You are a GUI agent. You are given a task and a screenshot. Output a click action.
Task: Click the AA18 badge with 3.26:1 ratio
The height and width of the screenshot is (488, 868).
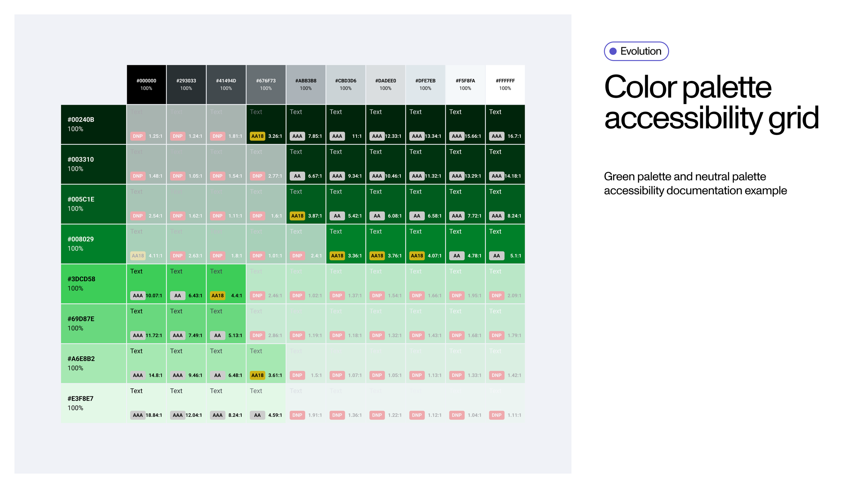(257, 136)
